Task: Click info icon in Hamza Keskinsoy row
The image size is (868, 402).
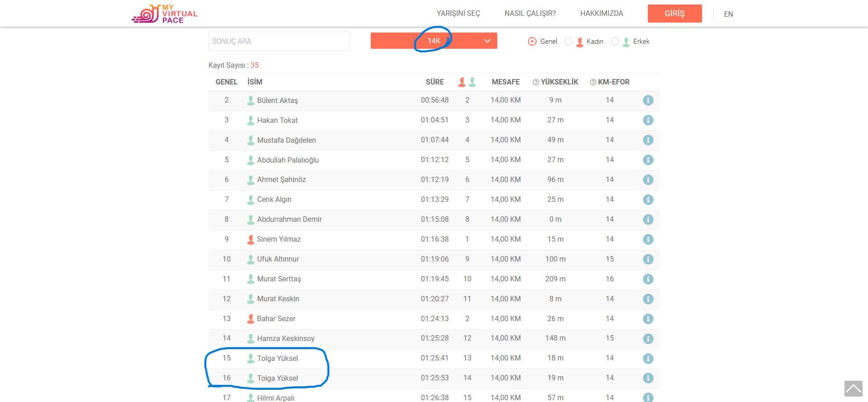Action: [648, 339]
